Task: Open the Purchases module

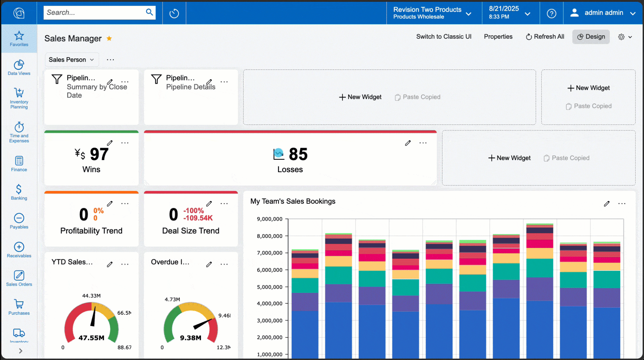Action: [x=19, y=307]
